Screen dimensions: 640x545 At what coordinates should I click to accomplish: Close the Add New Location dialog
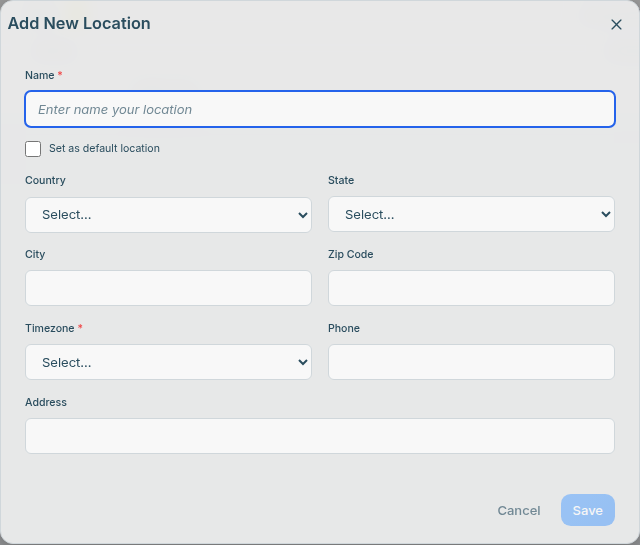pyautogui.click(x=616, y=24)
